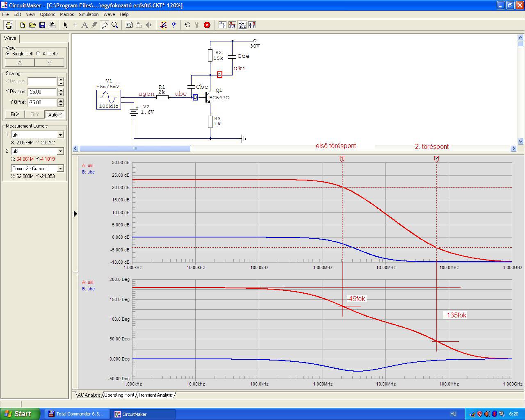
Task: Switch to the Operating Point tab
Action: 119,395
